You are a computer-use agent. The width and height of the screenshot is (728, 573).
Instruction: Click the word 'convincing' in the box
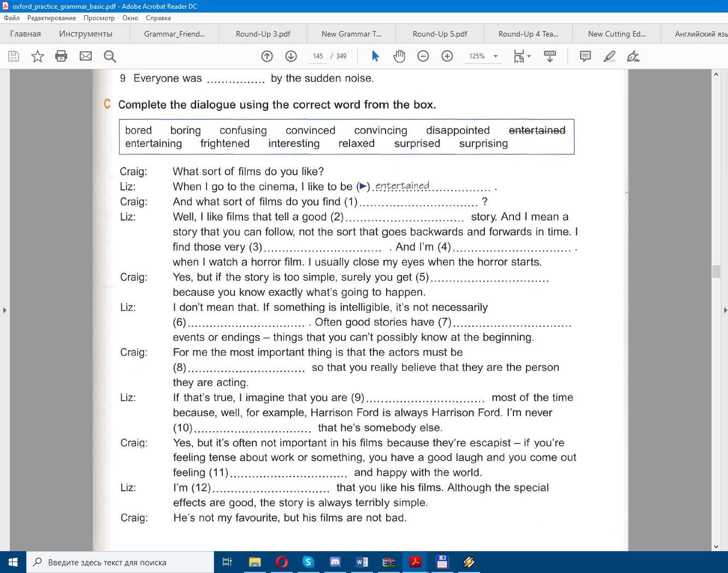click(x=381, y=130)
